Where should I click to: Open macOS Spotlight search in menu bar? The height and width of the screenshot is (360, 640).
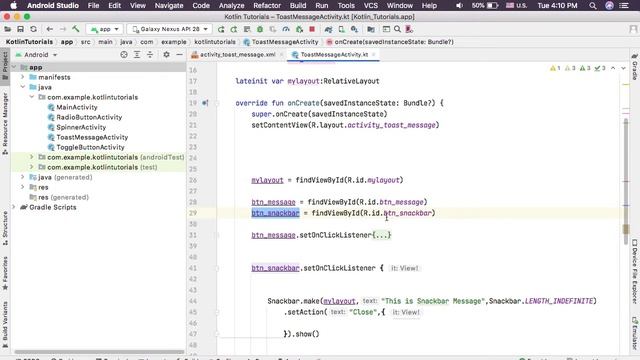pyautogui.click(x=593, y=6)
